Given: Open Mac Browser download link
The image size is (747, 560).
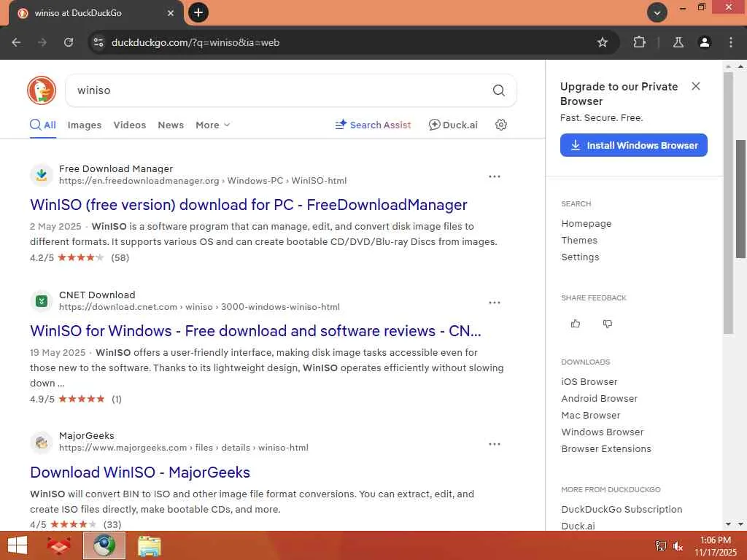Looking at the screenshot, I should coord(590,415).
